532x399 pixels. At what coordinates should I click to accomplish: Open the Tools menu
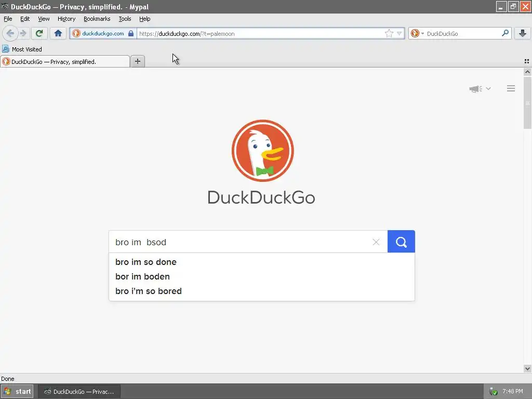[125, 19]
